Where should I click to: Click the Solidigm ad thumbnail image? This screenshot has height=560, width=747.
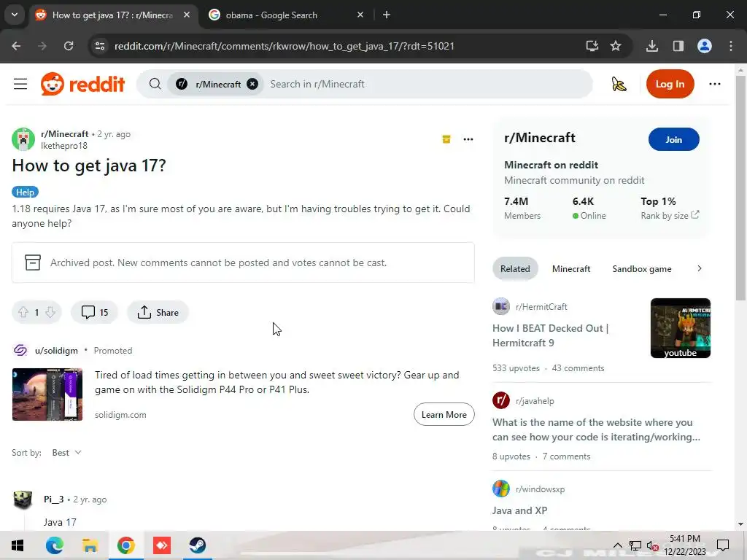click(47, 394)
